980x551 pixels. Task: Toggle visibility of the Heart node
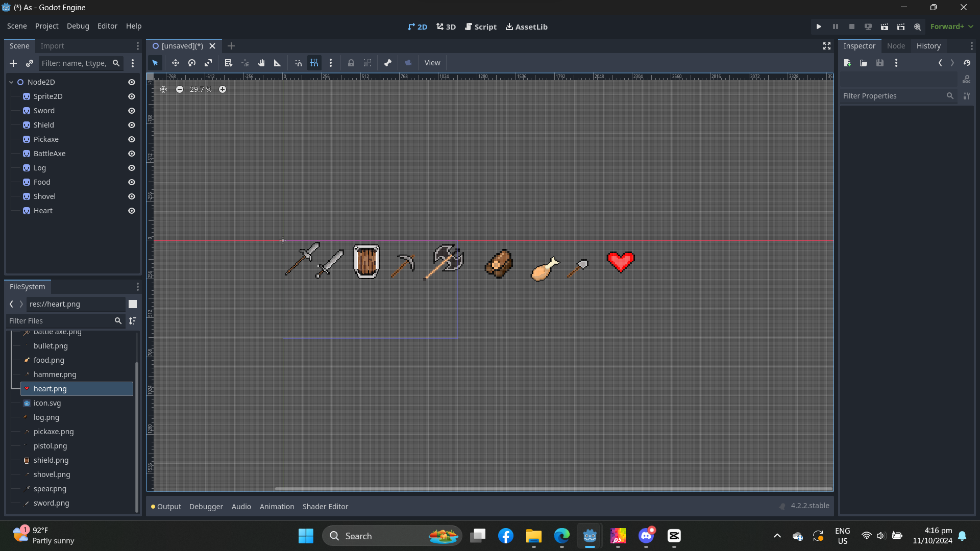(132, 211)
